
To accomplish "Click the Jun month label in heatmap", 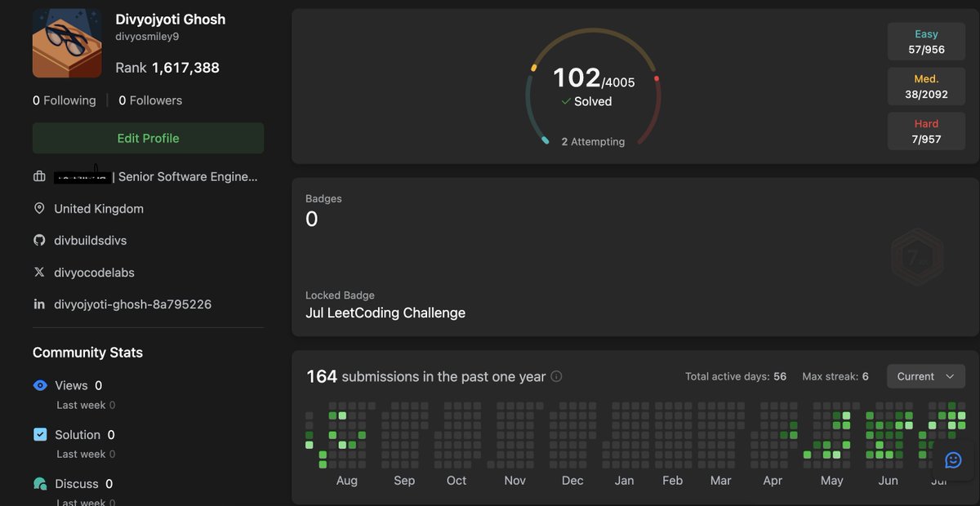I will click(888, 481).
